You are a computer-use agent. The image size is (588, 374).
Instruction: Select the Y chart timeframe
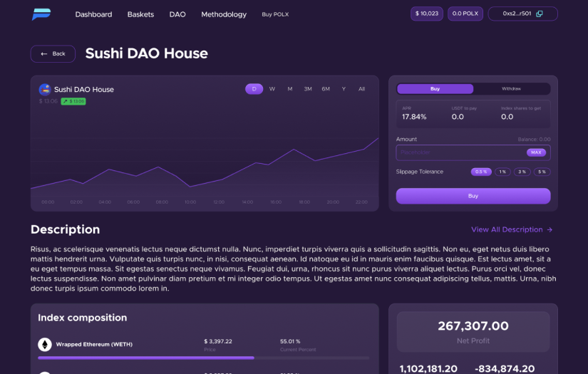(344, 89)
